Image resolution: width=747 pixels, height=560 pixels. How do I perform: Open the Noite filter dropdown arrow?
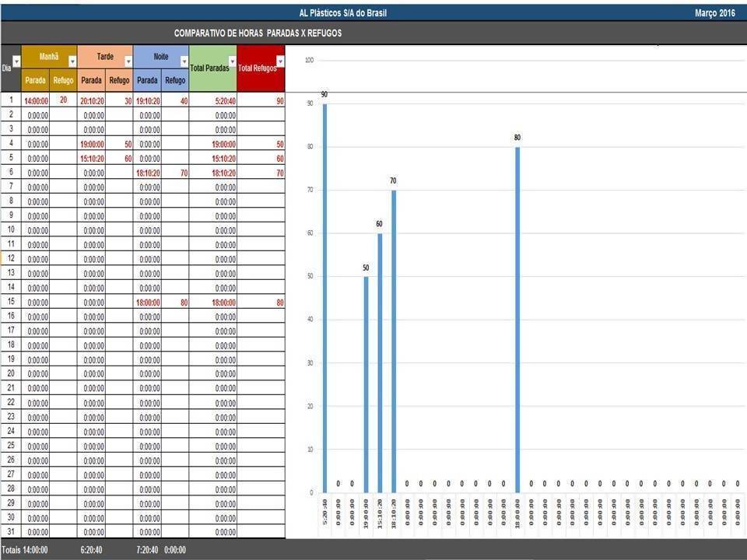[184, 61]
